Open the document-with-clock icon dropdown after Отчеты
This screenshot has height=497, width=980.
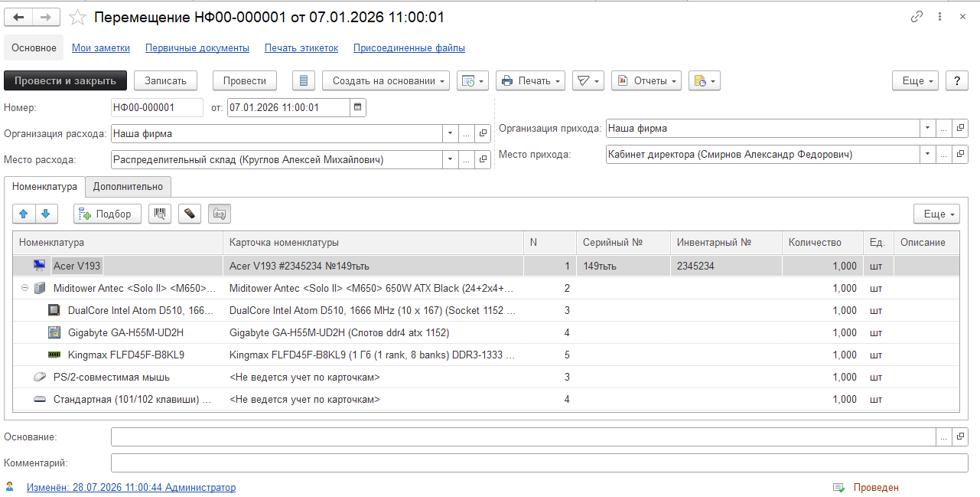tap(704, 80)
